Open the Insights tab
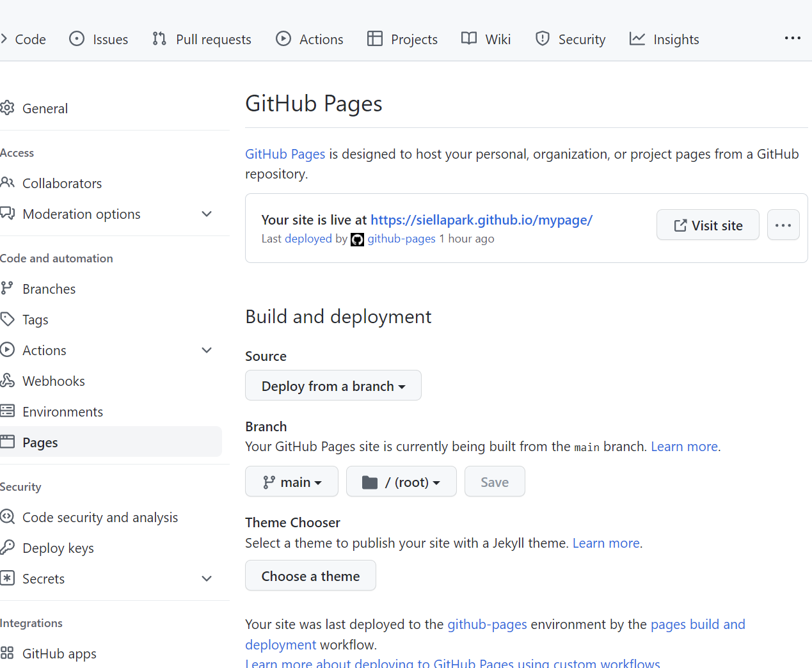Viewport: 812px width, 668px height. point(664,39)
